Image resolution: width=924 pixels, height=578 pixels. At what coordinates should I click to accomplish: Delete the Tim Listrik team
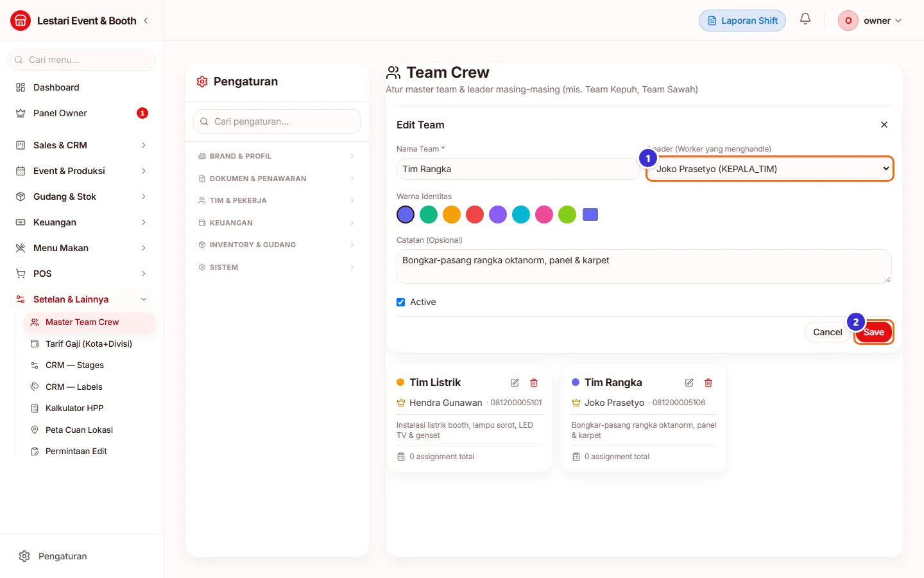point(534,383)
